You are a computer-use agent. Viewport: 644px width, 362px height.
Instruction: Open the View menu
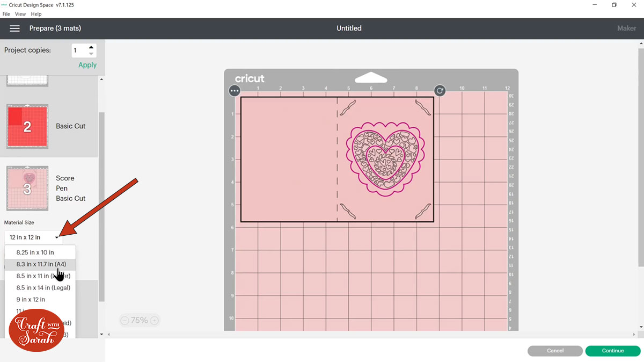(x=20, y=14)
